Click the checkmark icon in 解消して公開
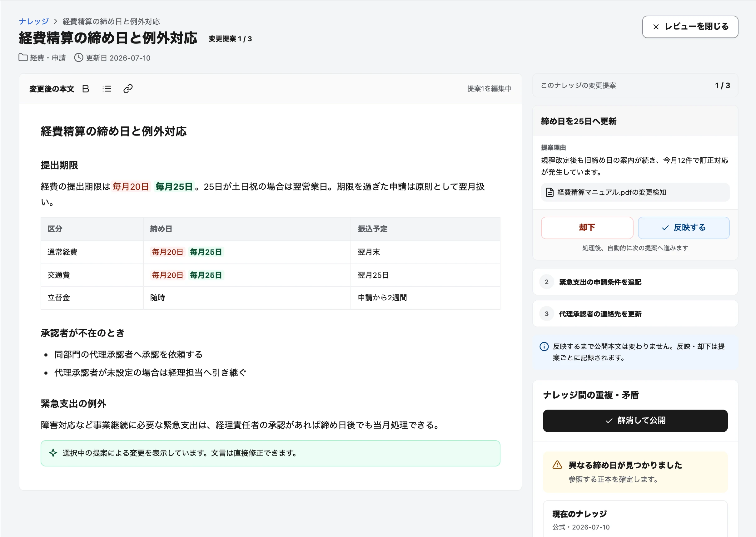Screen dimensions: 756x537 (609, 421)
